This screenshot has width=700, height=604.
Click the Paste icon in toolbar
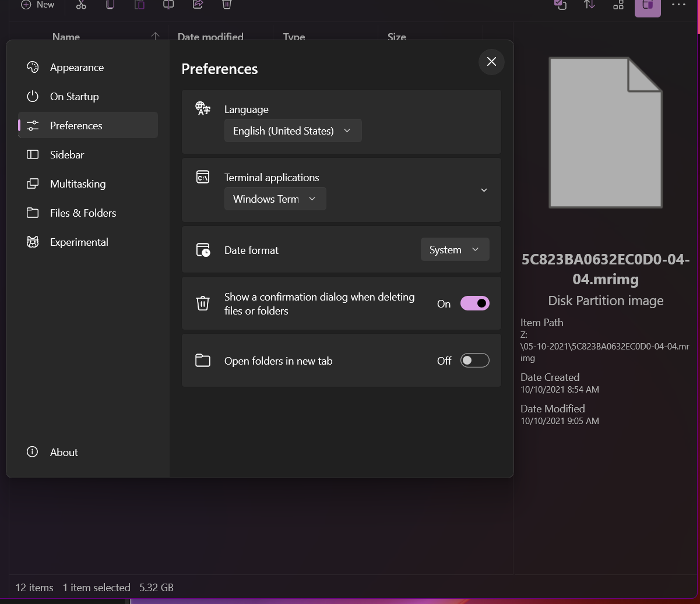[x=139, y=5]
